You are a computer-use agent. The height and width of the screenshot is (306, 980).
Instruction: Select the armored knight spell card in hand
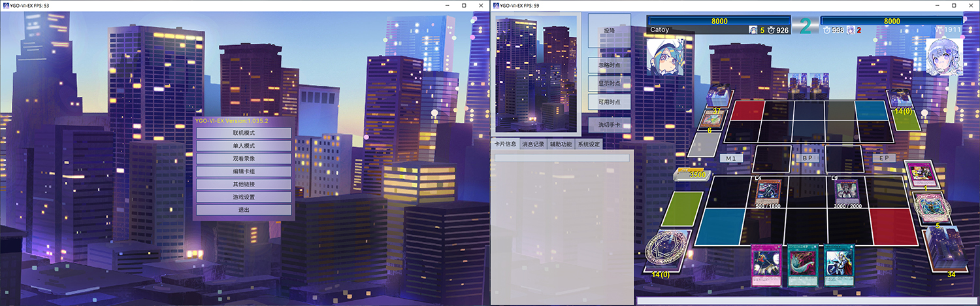point(840,265)
